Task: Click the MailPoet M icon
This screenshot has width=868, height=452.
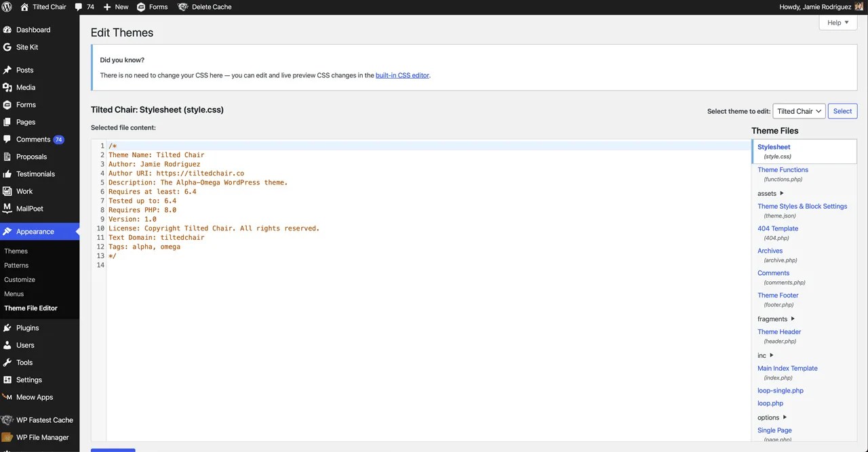Action: click(x=7, y=209)
